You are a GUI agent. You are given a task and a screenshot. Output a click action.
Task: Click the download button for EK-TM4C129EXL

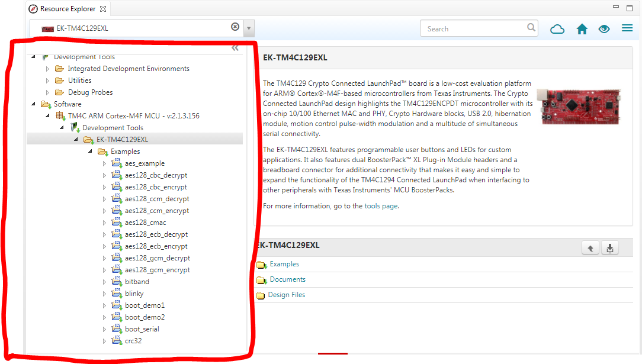coord(609,248)
